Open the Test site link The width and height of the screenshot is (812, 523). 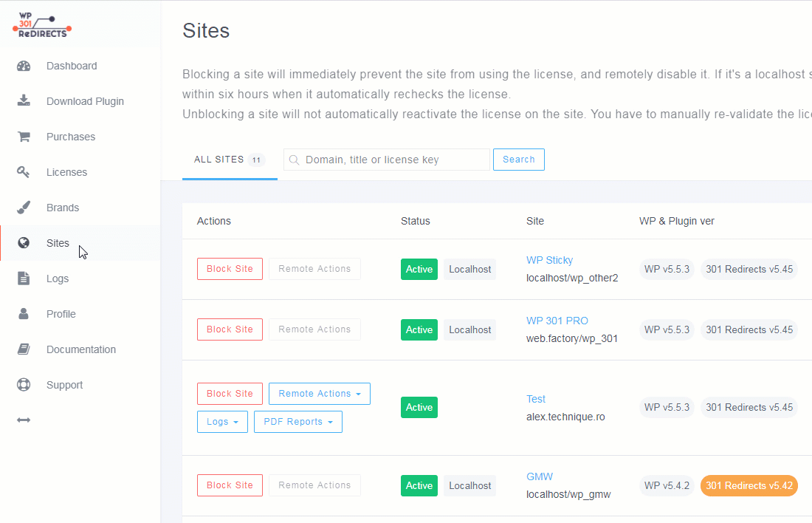(536, 399)
